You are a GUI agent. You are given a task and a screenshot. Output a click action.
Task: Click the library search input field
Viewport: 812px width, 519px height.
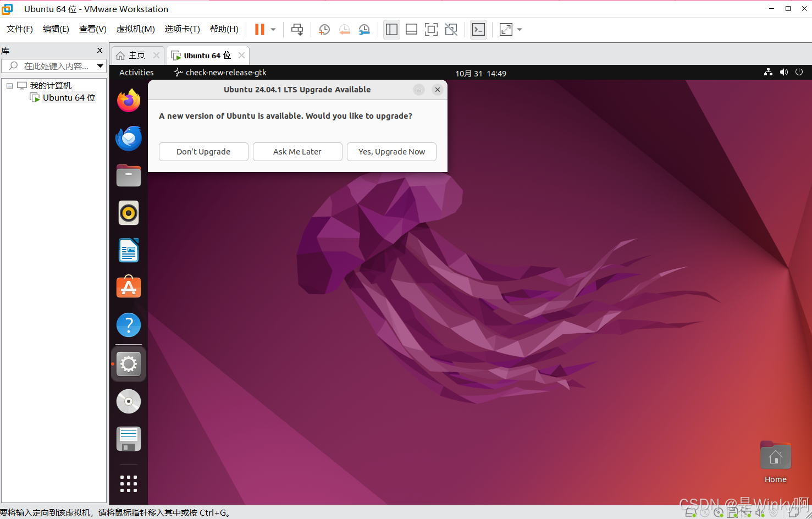coord(49,66)
